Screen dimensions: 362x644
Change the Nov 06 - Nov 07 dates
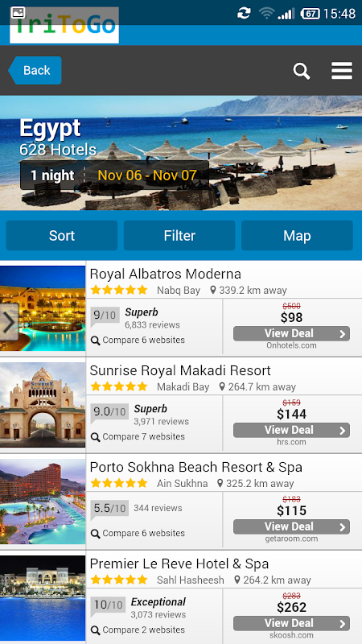click(x=147, y=175)
